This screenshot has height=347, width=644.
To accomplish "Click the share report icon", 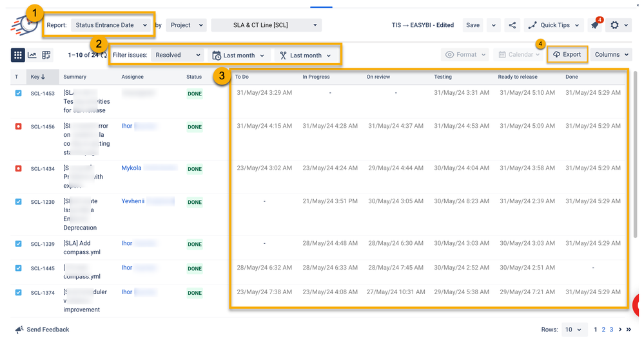I will (512, 25).
